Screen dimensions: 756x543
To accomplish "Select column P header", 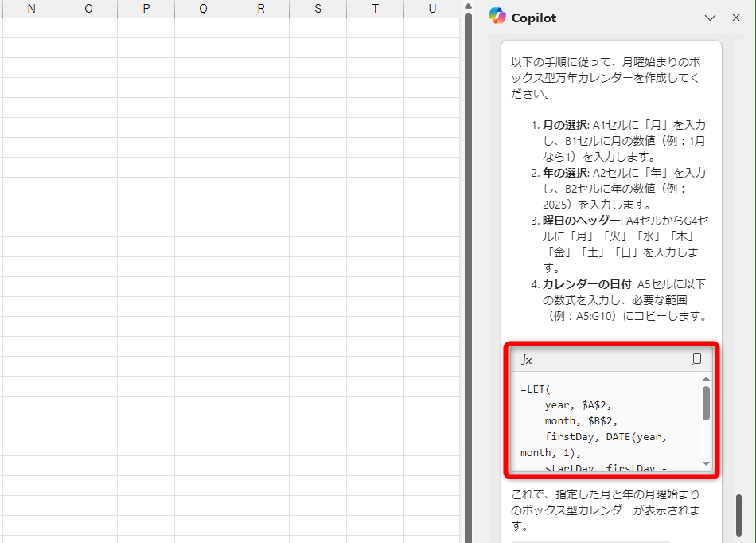I will [x=146, y=8].
